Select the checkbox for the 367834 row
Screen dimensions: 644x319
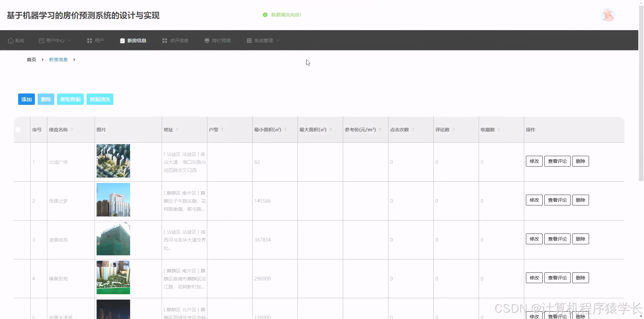coord(18,240)
